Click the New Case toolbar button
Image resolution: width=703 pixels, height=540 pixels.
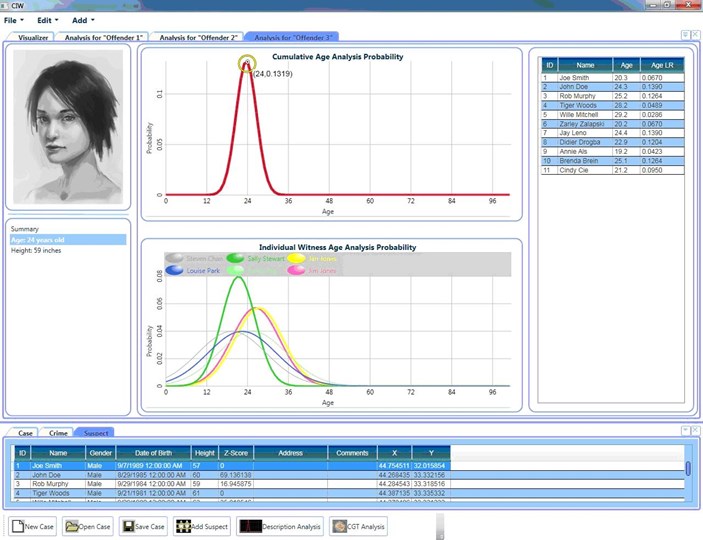32,526
